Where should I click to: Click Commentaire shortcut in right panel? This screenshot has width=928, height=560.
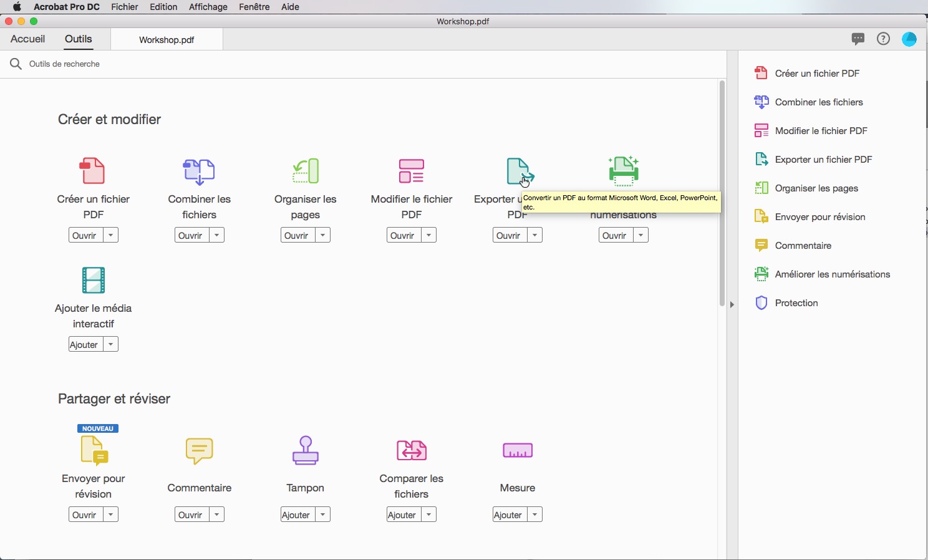(793, 245)
